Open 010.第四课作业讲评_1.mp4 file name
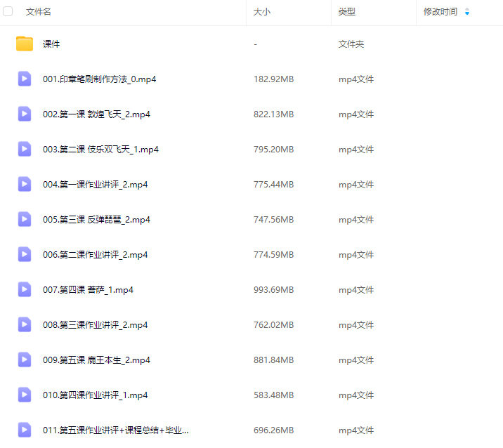The width and height of the screenshot is (503, 448). pos(95,395)
